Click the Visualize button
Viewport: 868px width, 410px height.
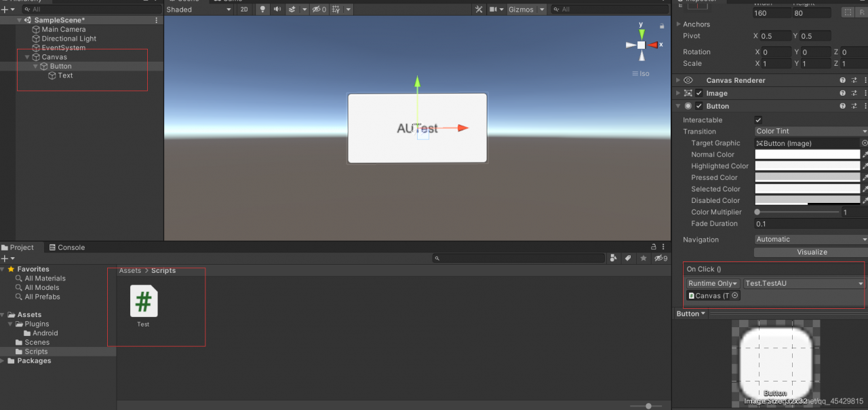tap(811, 252)
